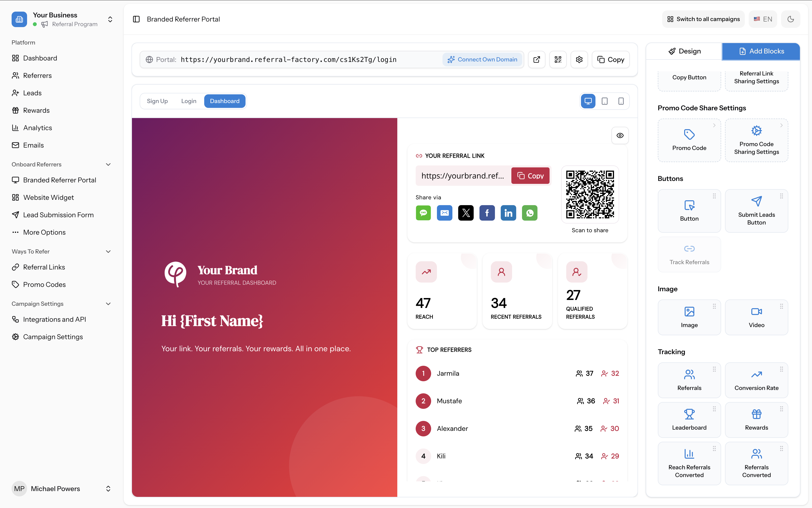
Task: Expand Promo Code Sharing Settings chevron
Action: click(x=782, y=125)
